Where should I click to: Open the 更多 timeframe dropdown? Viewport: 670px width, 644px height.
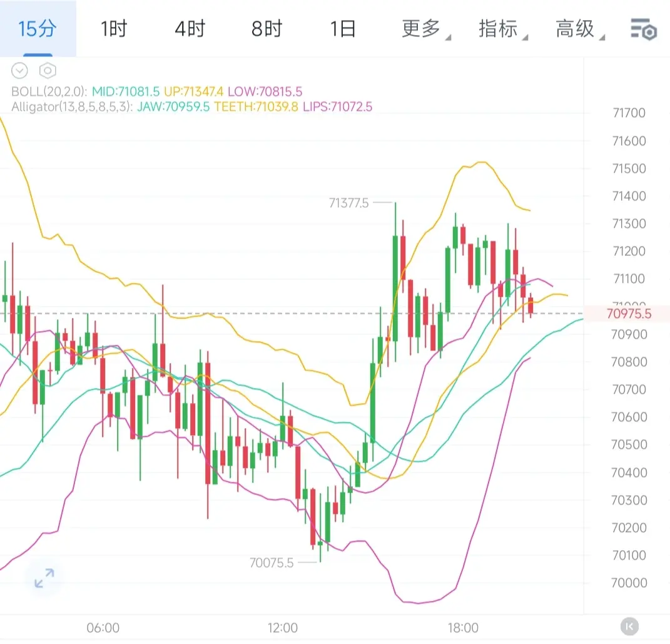pos(425,29)
